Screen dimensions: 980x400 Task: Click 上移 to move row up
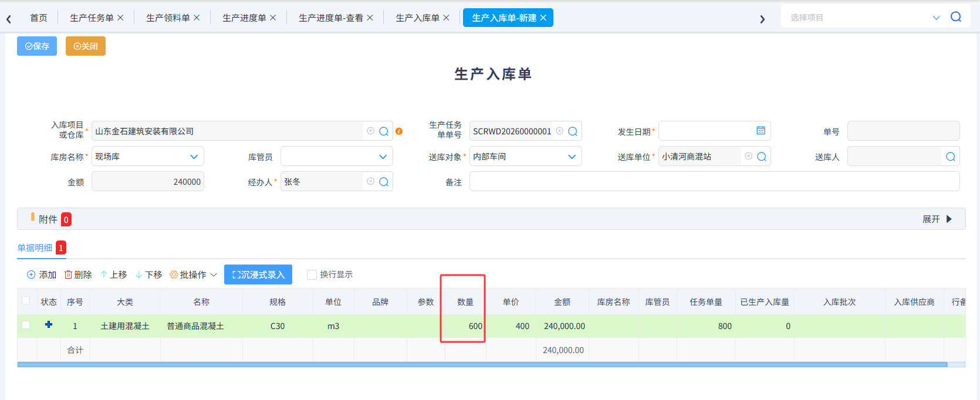tap(113, 274)
